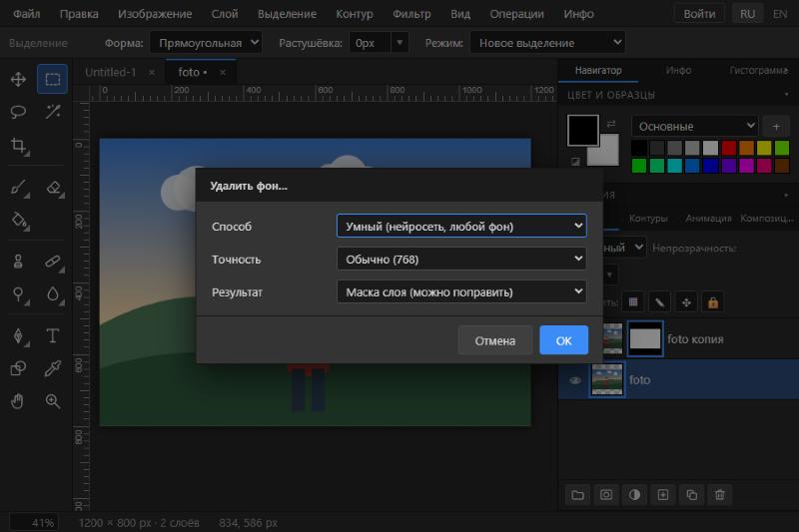Select RU language button
The image size is (799, 532).
click(x=747, y=14)
